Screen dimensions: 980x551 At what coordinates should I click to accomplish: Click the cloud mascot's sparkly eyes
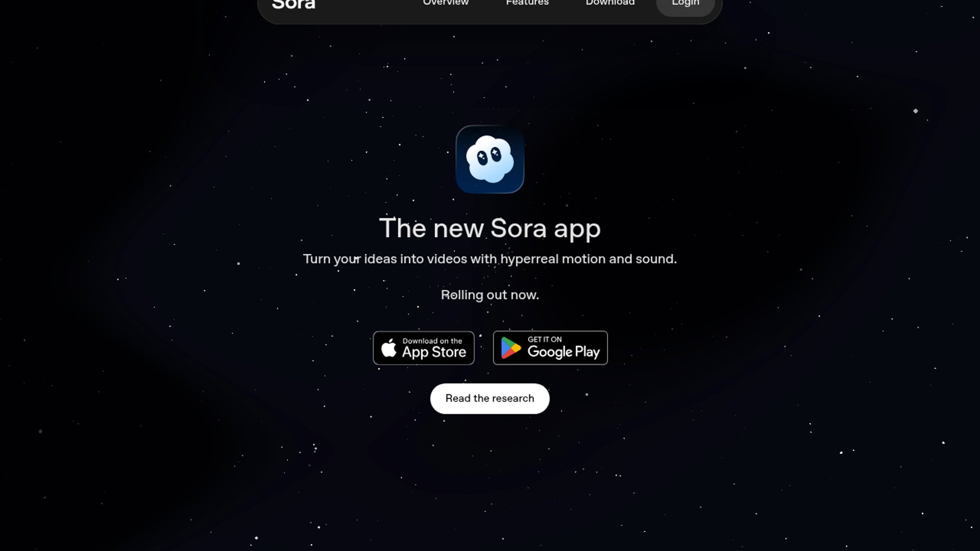(489, 156)
